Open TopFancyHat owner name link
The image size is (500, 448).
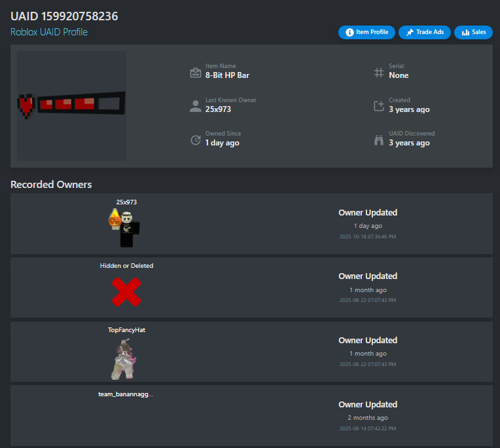[126, 330]
